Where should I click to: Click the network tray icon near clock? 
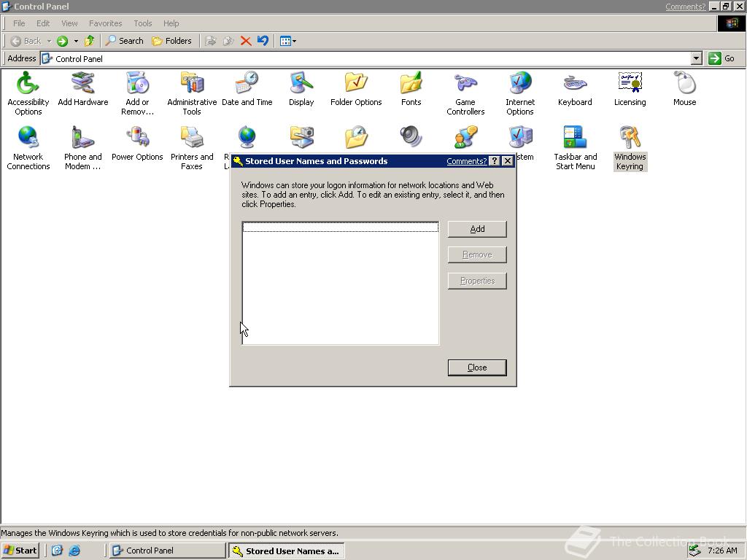(x=695, y=551)
